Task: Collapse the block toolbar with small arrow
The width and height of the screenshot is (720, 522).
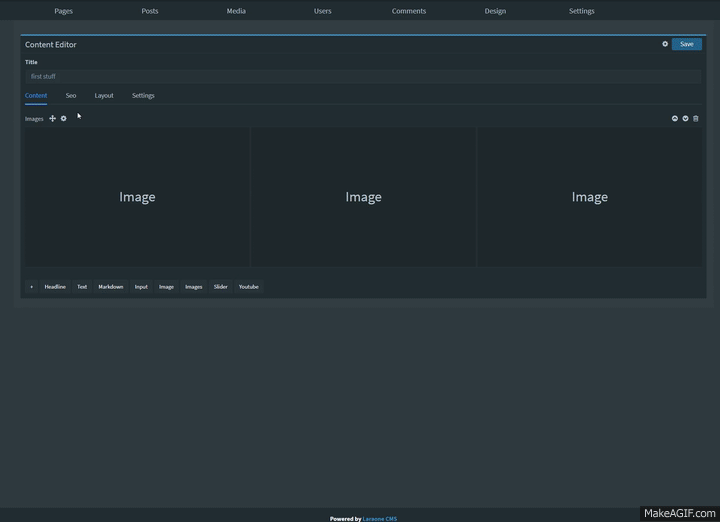Action: pyautogui.click(x=31, y=287)
